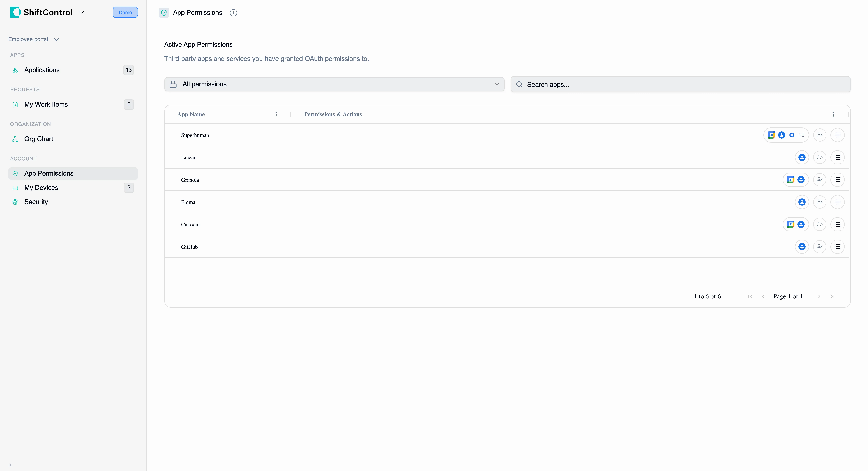The height and width of the screenshot is (471, 868).
Task: Click the Active App Permissions heading
Action: tap(198, 44)
